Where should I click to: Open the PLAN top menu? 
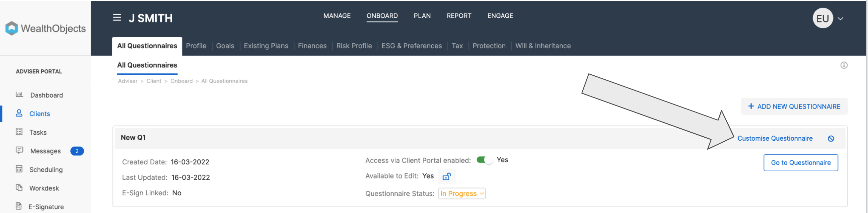[422, 16]
